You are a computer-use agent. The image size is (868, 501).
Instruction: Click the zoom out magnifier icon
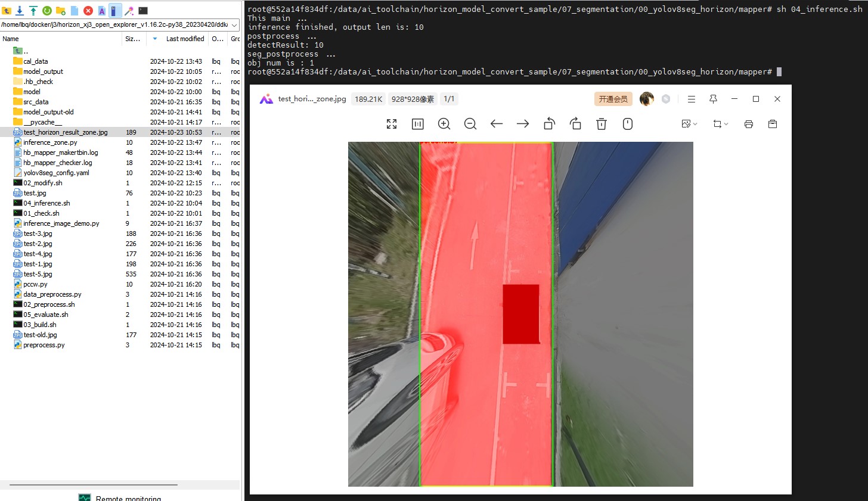pyautogui.click(x=470, y=124)
